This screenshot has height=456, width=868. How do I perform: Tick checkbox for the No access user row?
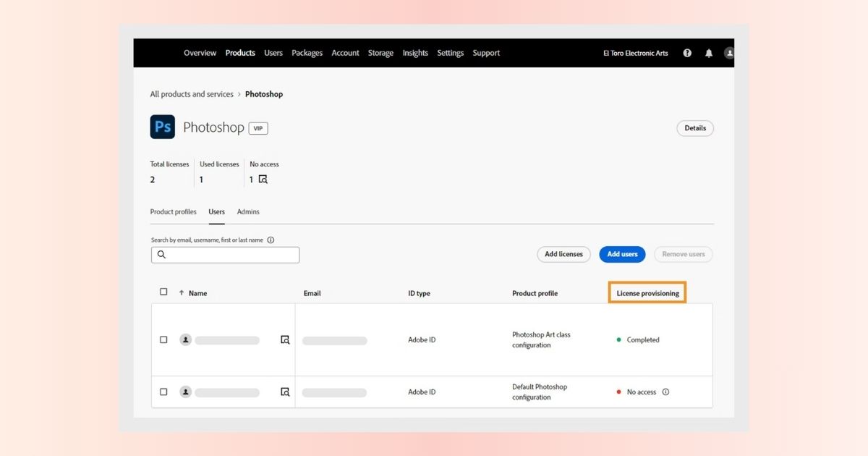(x=163, y=392)
